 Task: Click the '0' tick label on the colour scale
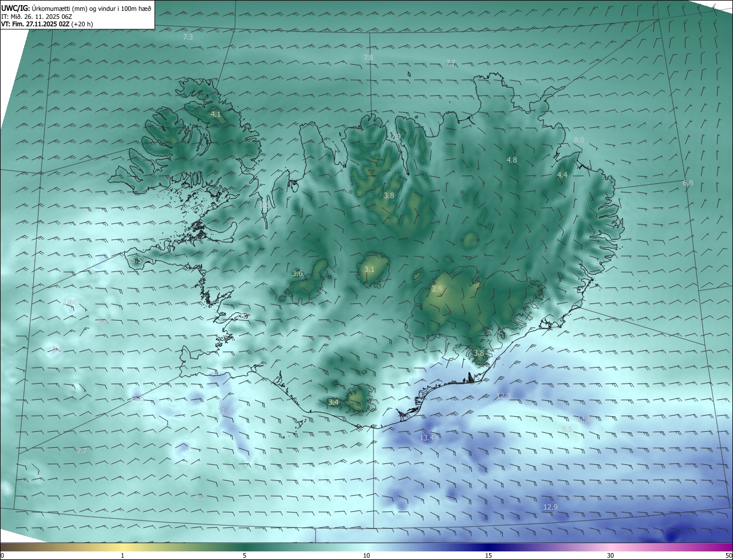click(2, 555)
